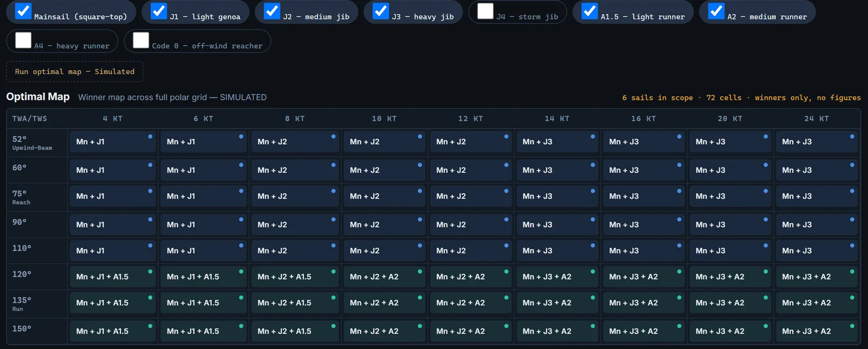Uncheck the Mainsail (square-top) checkbox
Viewport: 868px width, 349px height.
point(23,11)
